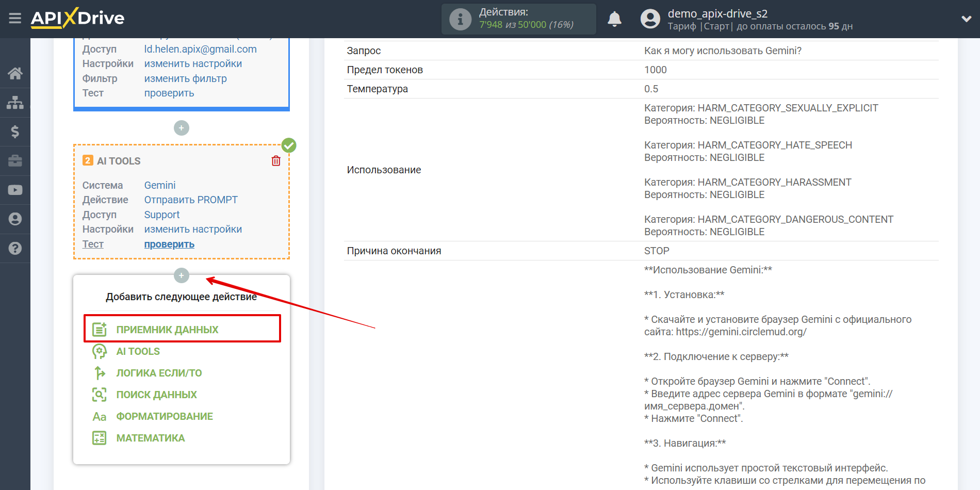Open the YouTube video sidebar icon

coord(15,190)
